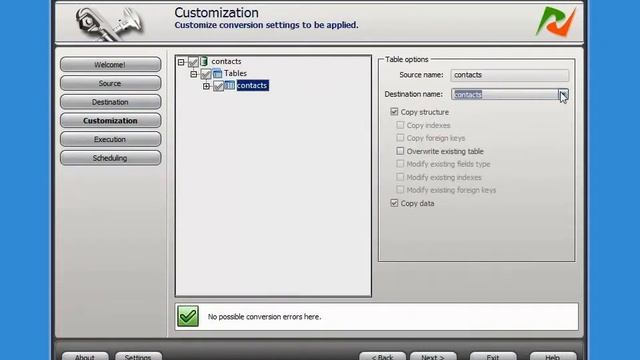Click the About button

(85, 356)
